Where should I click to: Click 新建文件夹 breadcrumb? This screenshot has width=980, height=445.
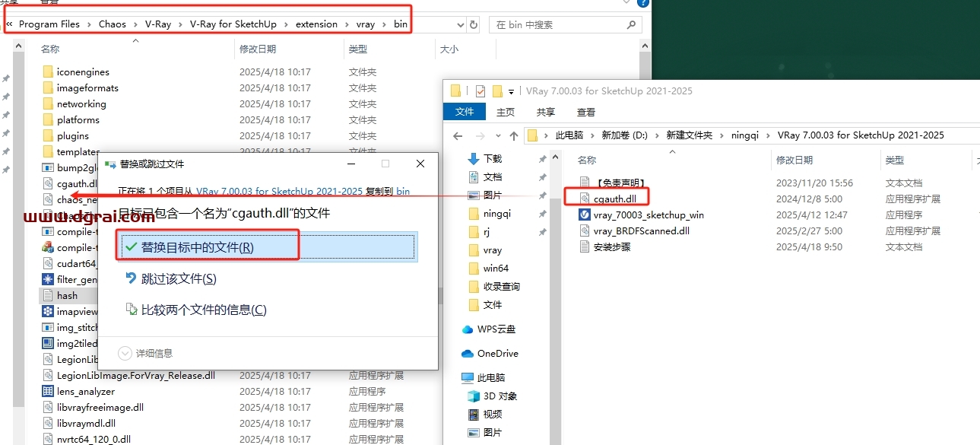coord(689,135)
